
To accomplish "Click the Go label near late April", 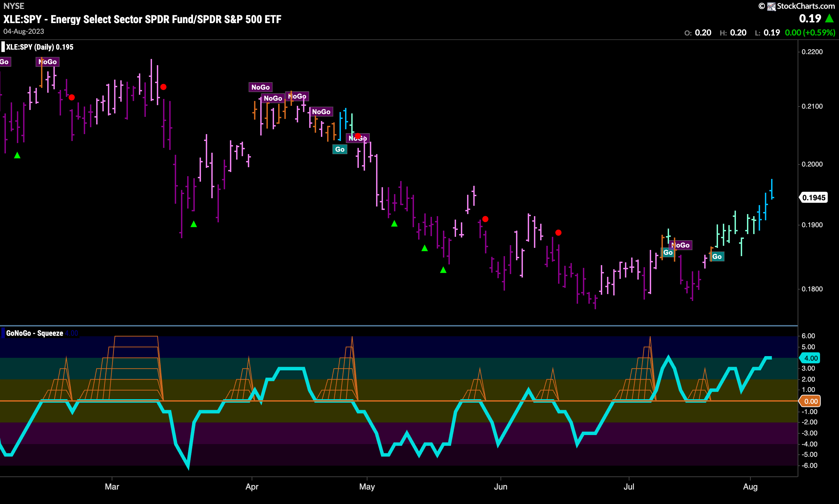I will pyautogui.click(x=340, y=149).
